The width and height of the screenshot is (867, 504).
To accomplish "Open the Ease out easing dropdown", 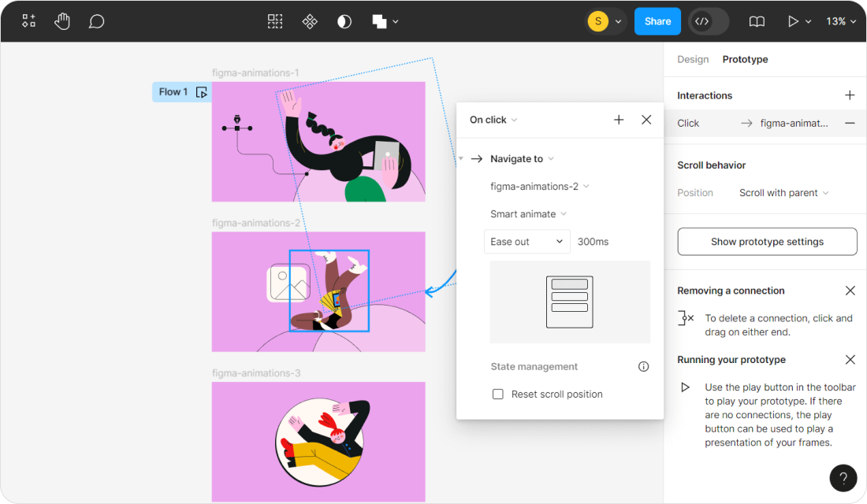I will (527, 242).
